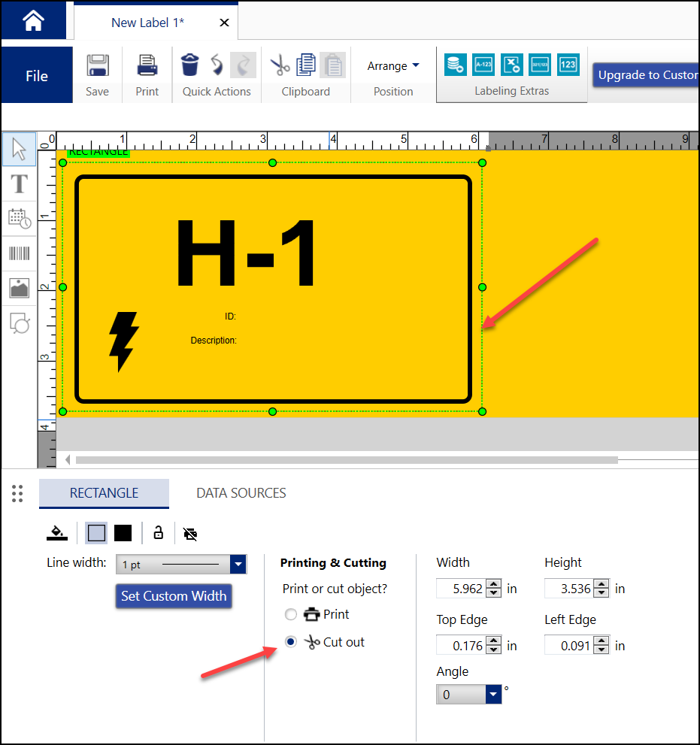Select the Print radio option
700x745 pixels.
291,614
